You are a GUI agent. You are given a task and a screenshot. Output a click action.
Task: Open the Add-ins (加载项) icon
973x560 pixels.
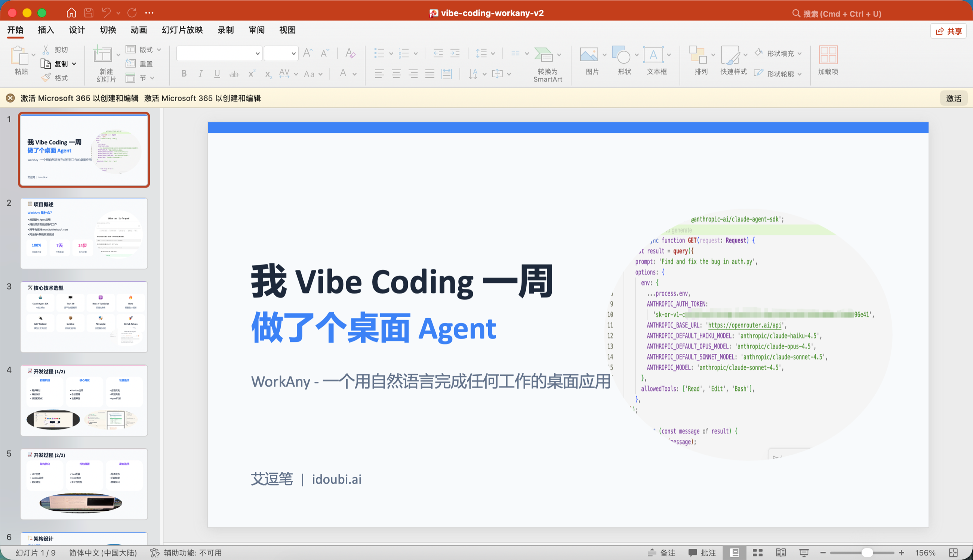pos(828,55)
